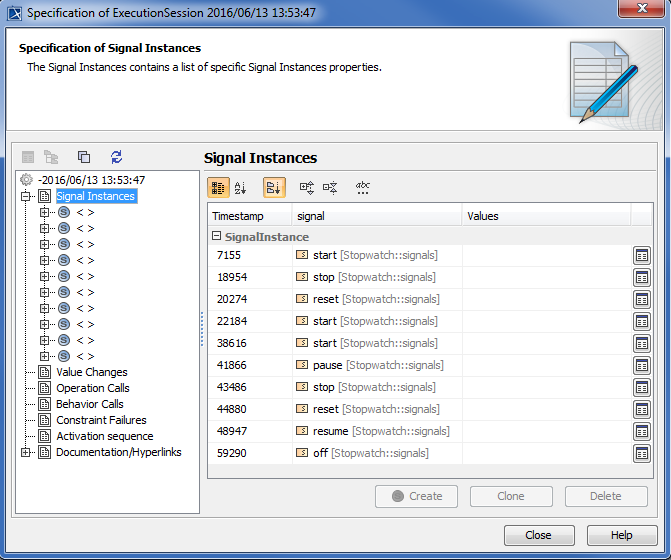Select Value Changes in the tree
Screen dimensions: 671x560
[x=91, y=372]
